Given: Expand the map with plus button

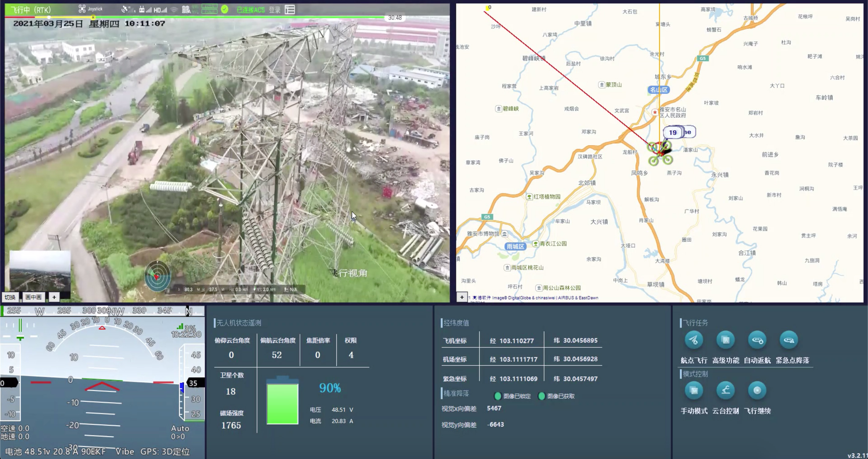Looking at the screenshot, I should (462, 297).
